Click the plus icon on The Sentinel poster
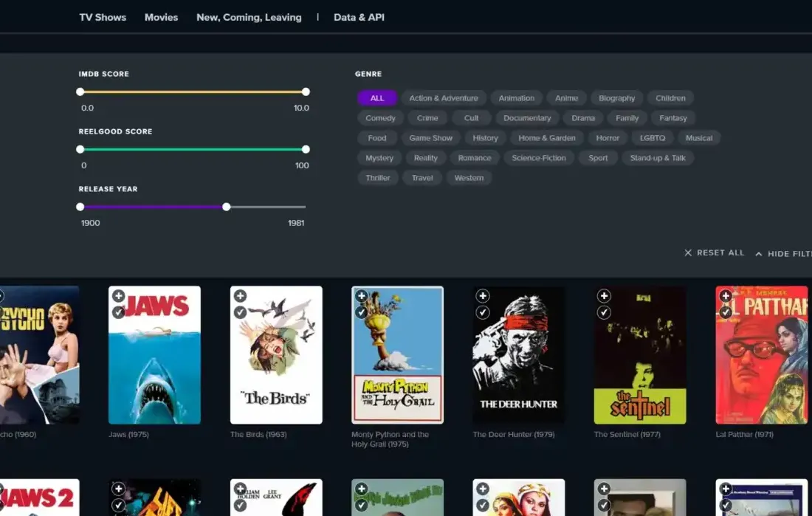Viewport: 812px width, 516px height. [604, 295]
